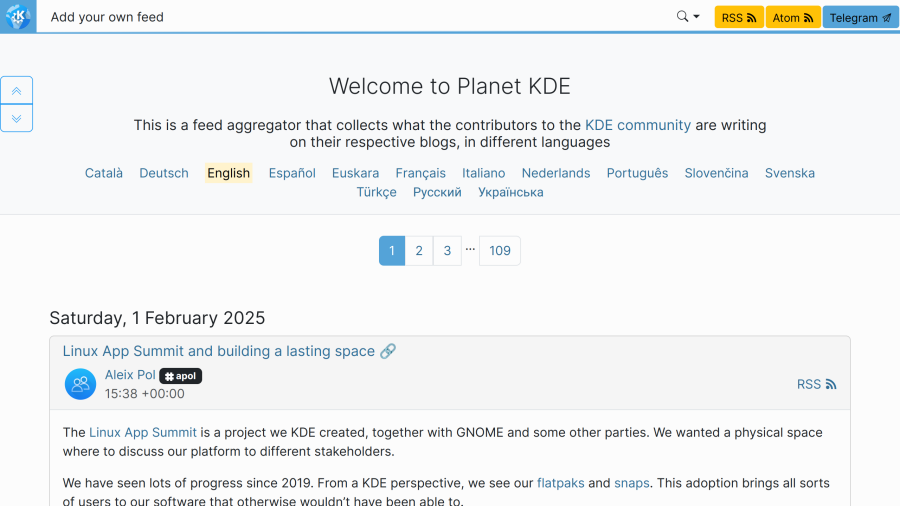The height and width of the screenshot is (506, 900).
Task: Open Aleix Pol author link
Action: (130, 375)
